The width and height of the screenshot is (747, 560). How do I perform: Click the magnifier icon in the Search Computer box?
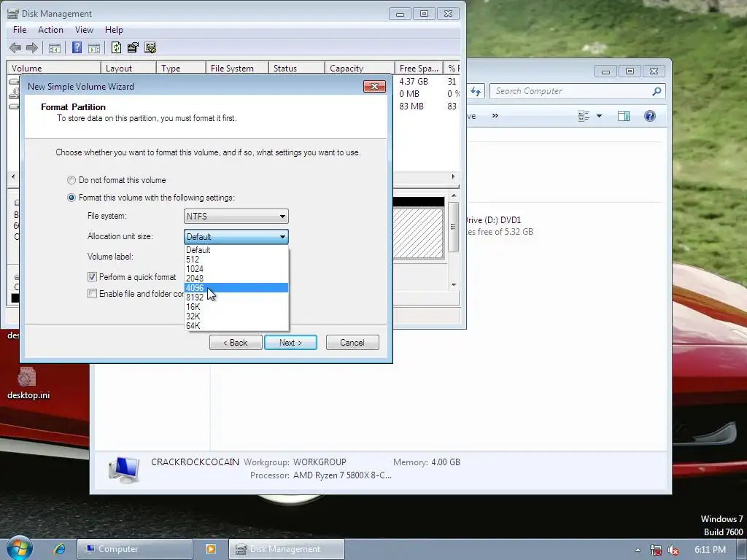click(657, 91)
